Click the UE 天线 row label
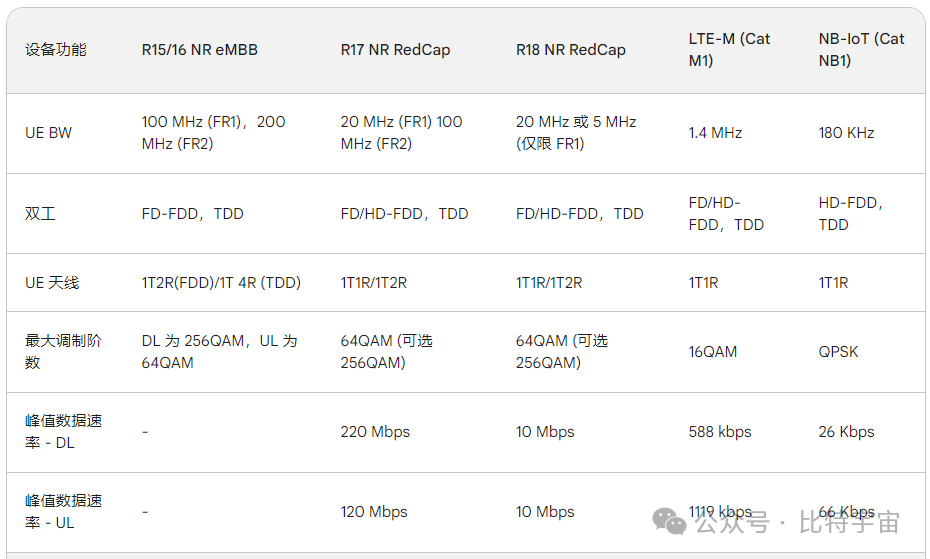Image resolution: width=930 pixels, height=559 pixels. click(52, 283)
